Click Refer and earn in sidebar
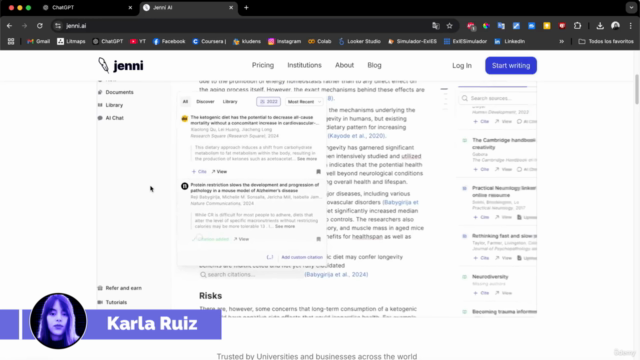This screenshot has width=640, height=360. [120, 288]
